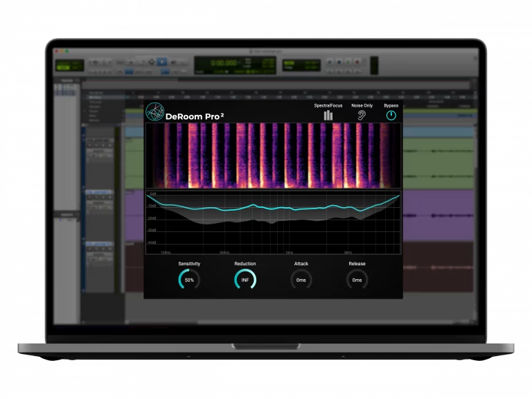Toggle the Bypass power button
Screen dimensions: 532x399
point(391,116)
